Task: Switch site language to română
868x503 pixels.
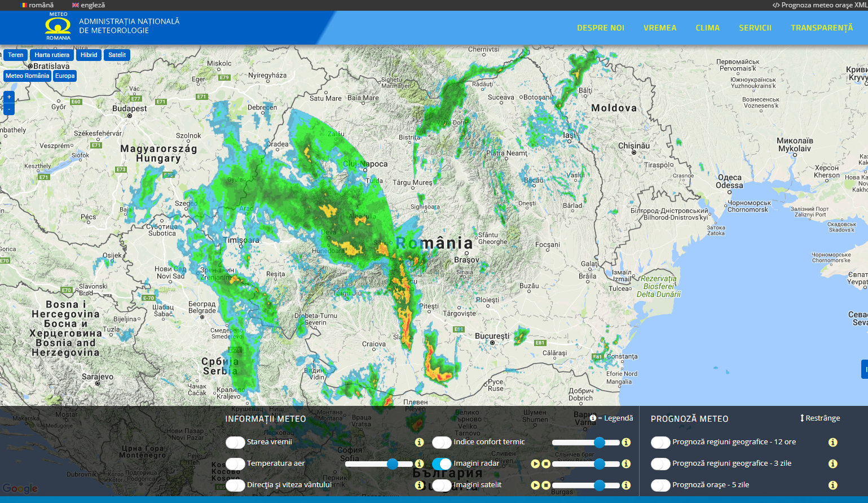Action: (41, 5)
